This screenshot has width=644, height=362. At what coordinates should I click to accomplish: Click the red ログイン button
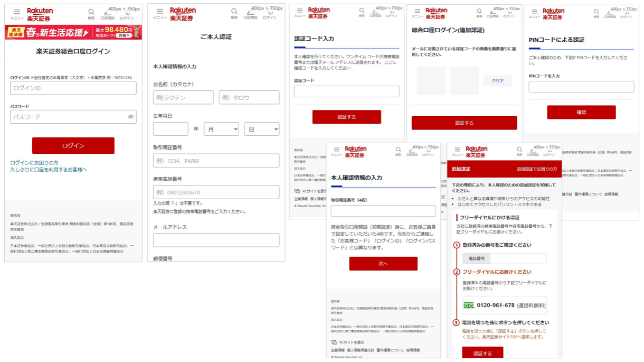[x=73, y=145]
